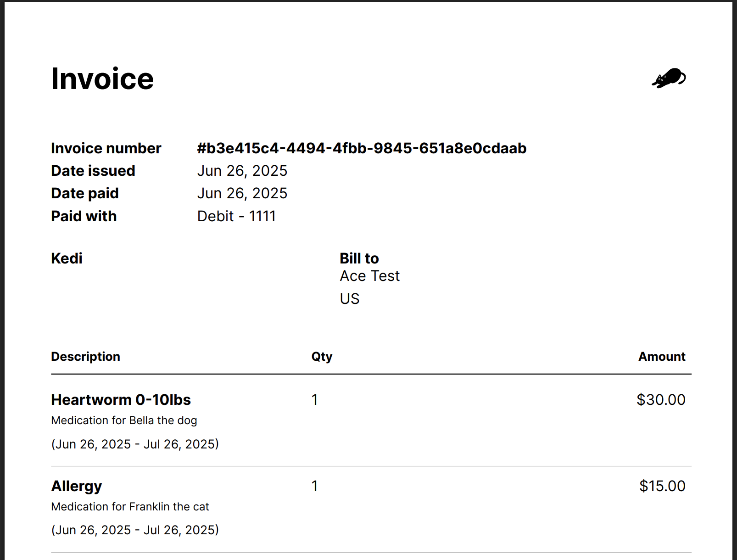
Task: Select the invoice number value text
Action: tap(362, 148)
